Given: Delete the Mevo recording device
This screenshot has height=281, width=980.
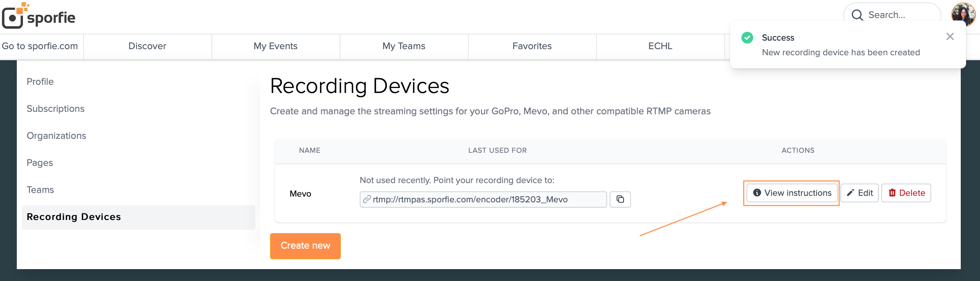Looking at the screenshot, I should point(906,193).
